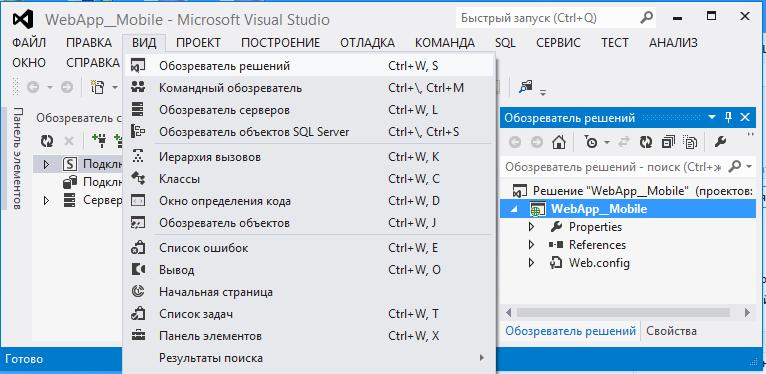
Task: Open Список ошибок window
Action: pyautogui.click(x=309, y=248)
